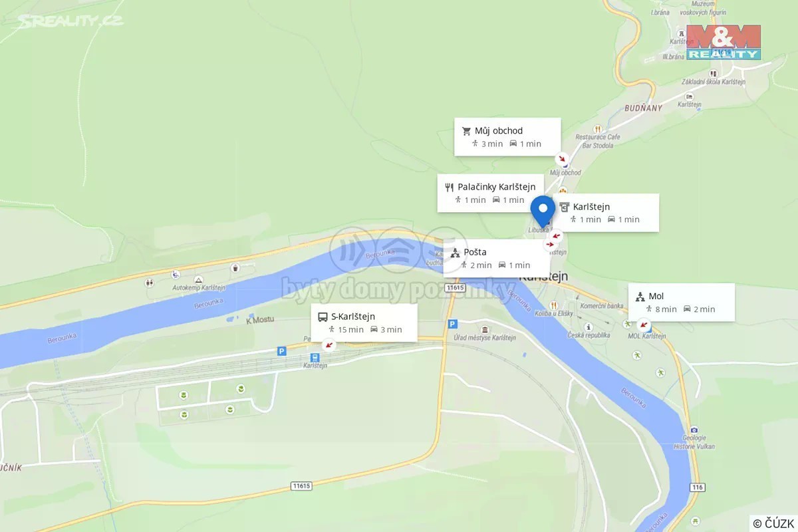Select the Palačinky Karlštejn restaurant card
Image resolution: width=798 pixels, height=532 pixels.
point(490,193)
